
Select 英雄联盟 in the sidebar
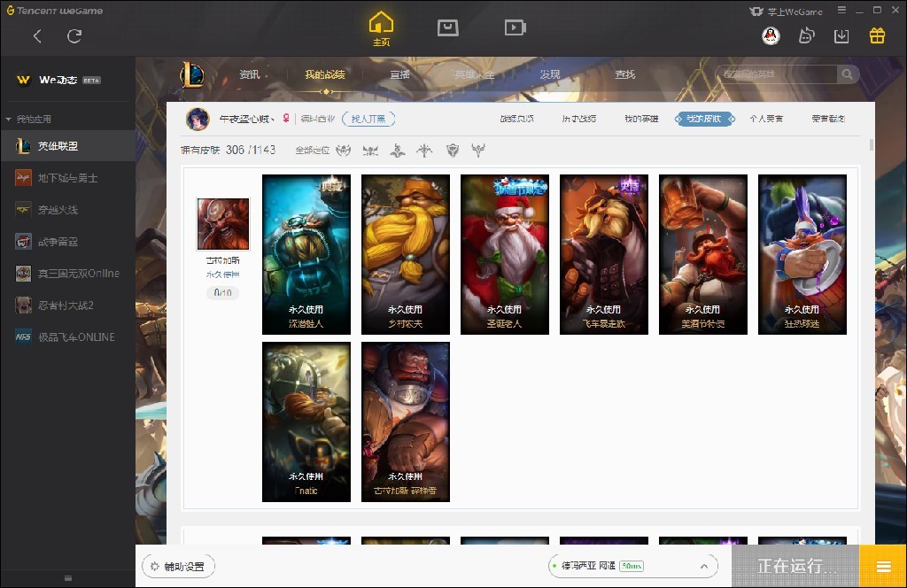pyautogui.click(x=67, y=146)
